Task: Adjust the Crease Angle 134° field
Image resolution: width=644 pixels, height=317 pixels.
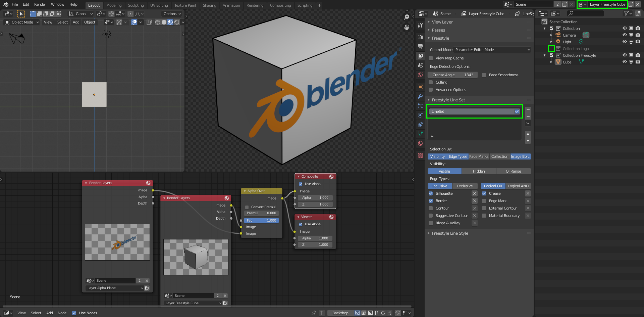Action: pos(452,75)
